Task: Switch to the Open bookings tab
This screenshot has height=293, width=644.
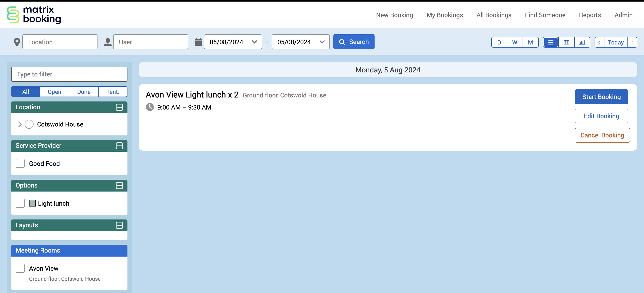Action: (54, 92)
